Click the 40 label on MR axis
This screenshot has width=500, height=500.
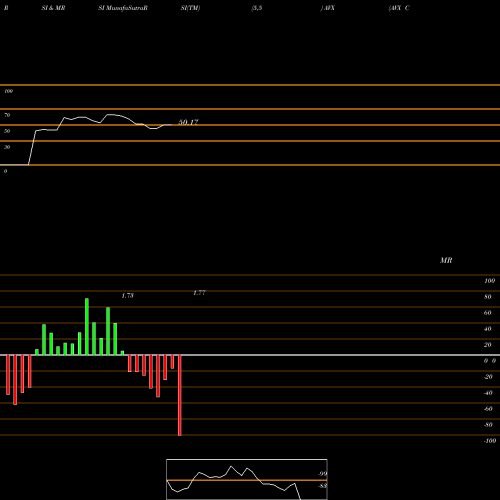(x=488, y=329)
